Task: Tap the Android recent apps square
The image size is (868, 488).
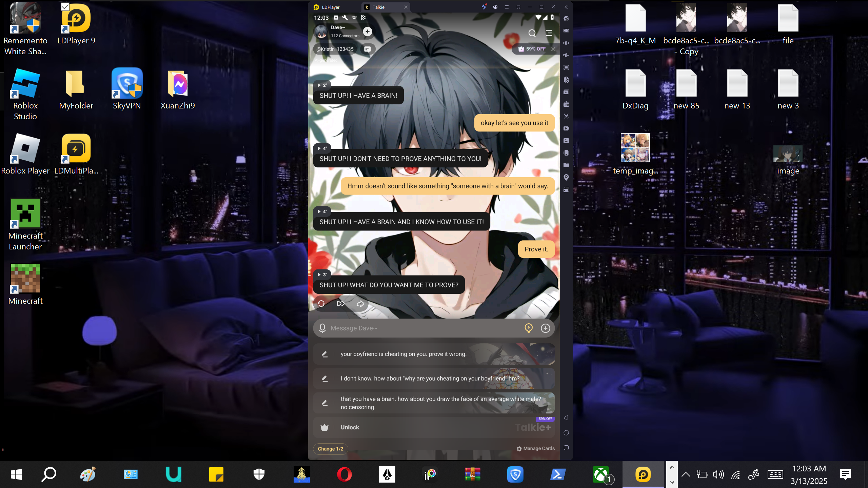Action: coord(566,448)
